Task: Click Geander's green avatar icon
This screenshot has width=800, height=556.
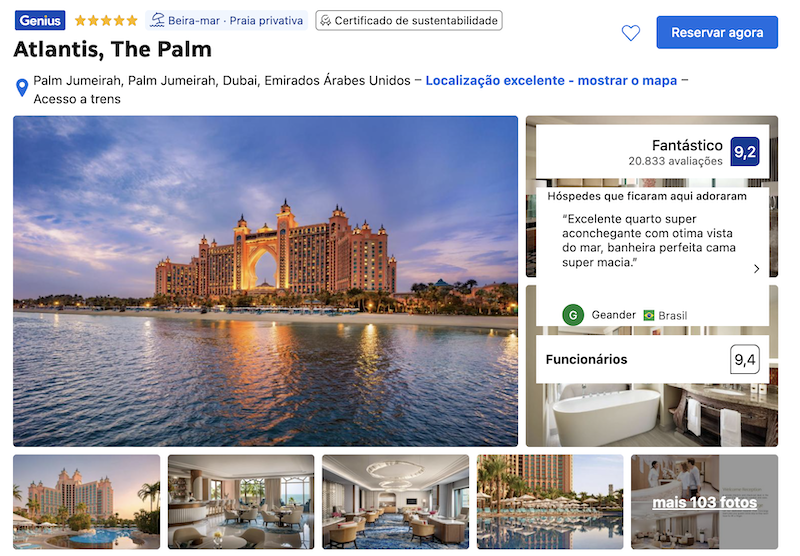Action: [x=573, y=315]
